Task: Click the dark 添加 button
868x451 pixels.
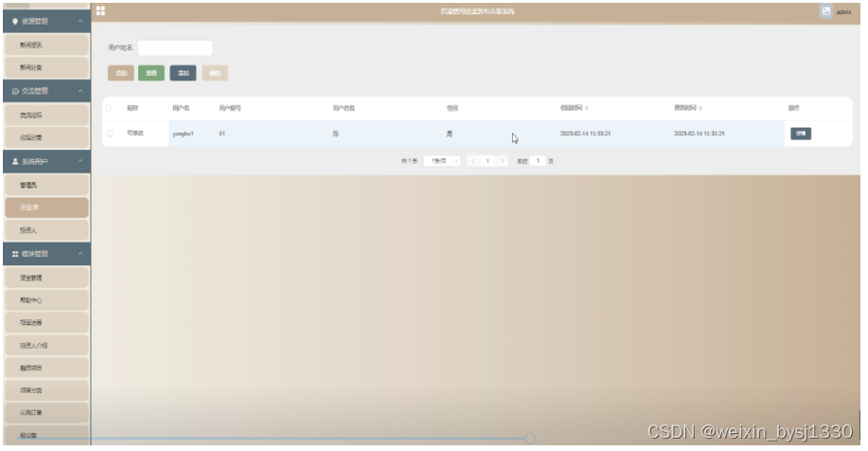Action: pyautogui.click(x=183, y=73)
